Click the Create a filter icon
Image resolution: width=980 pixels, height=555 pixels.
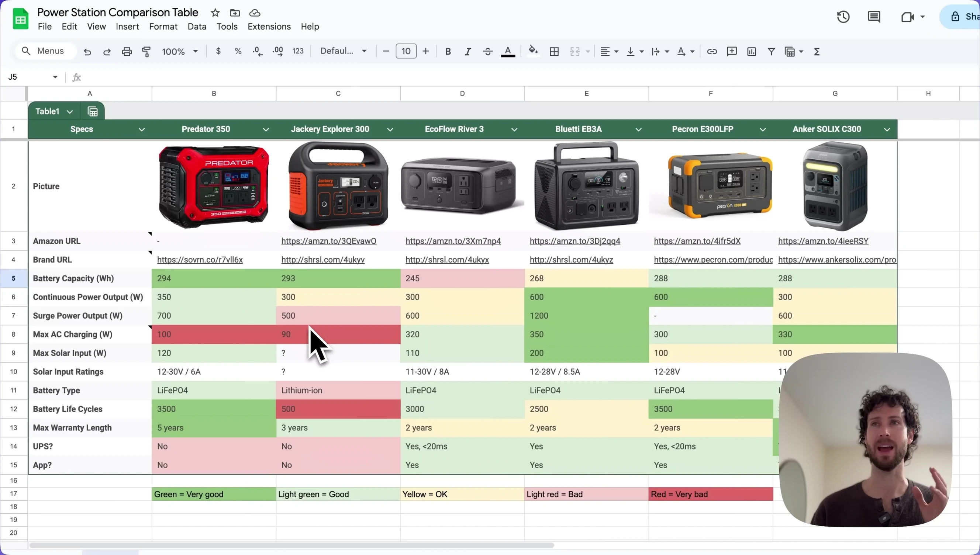[771, 52]
